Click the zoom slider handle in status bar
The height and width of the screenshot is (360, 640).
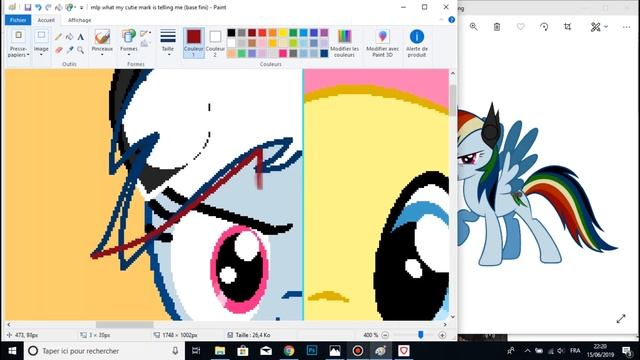point(420,335)
